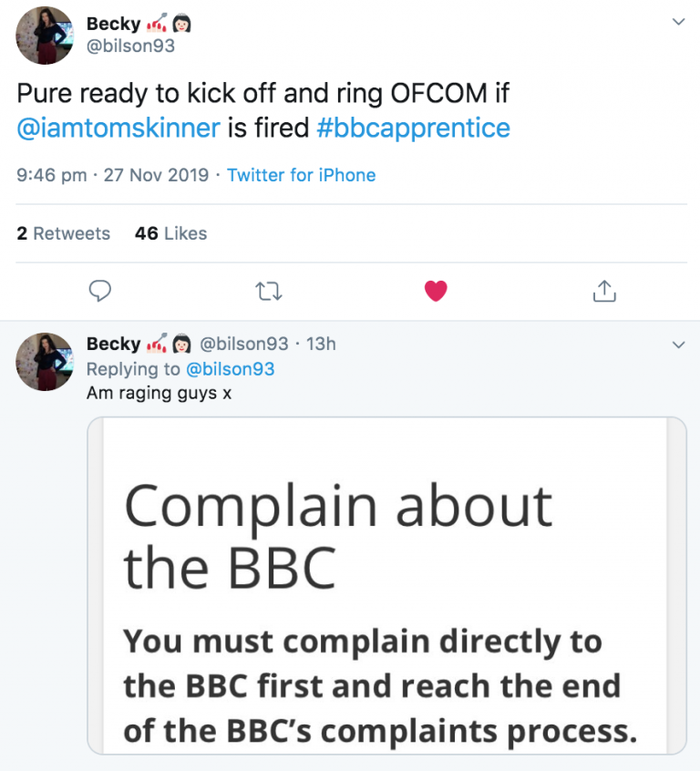Open the main tweet's chevron menu
This screenshot has height=771, width=700.
[x=678, y=21]
